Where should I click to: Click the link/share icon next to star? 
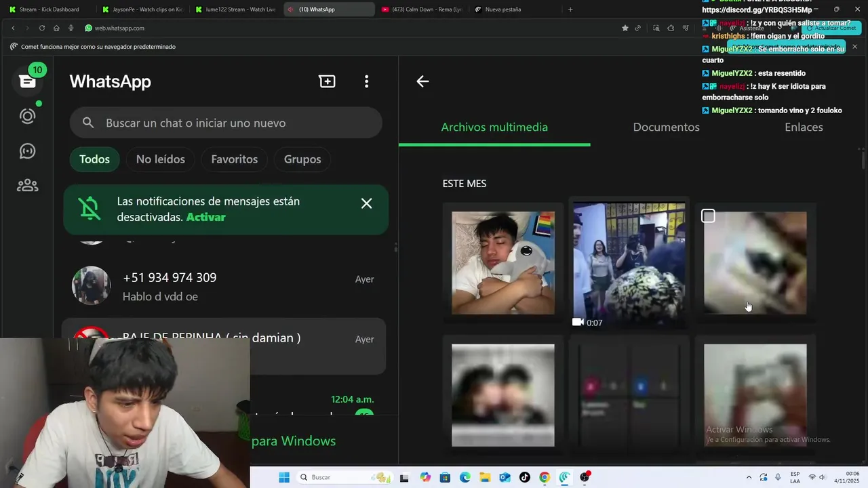point(637,28)
